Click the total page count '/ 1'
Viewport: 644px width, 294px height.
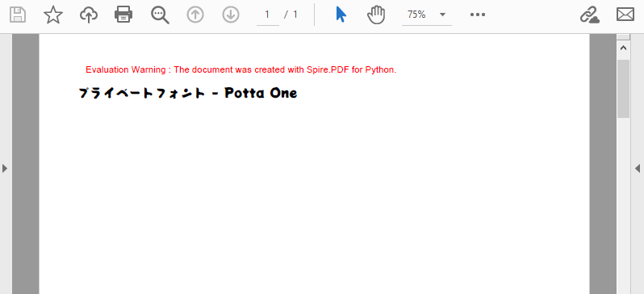(291, 15)
